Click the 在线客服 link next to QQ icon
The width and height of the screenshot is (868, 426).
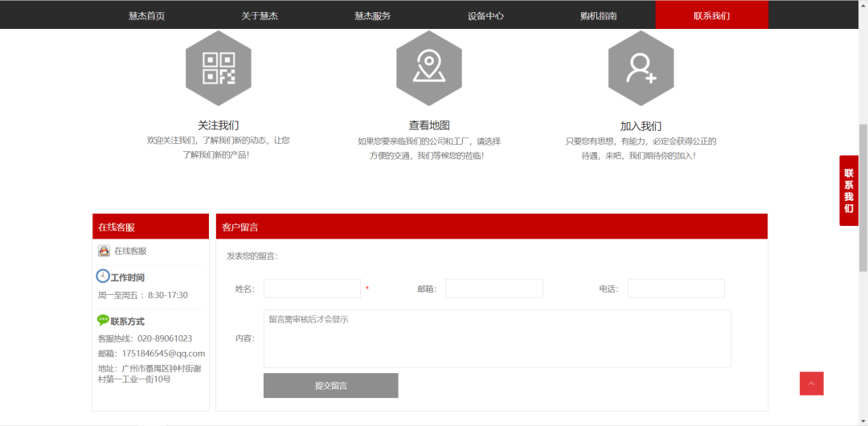tap(131, 251)
